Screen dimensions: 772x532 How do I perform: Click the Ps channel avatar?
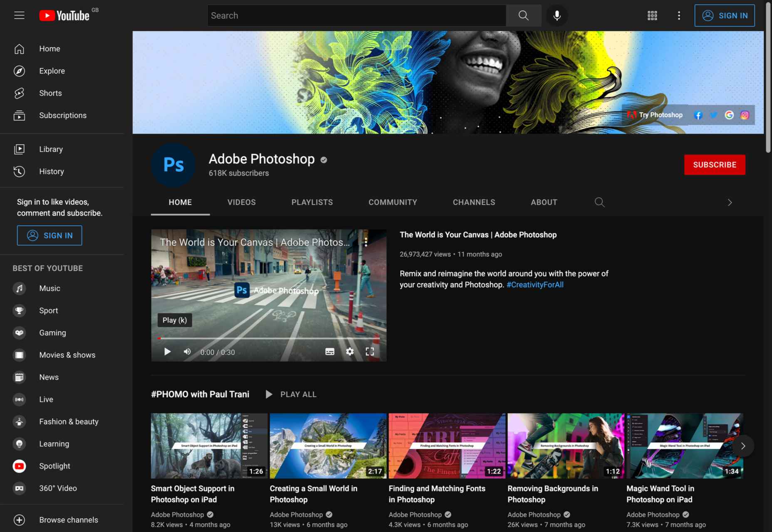point(173,165)
